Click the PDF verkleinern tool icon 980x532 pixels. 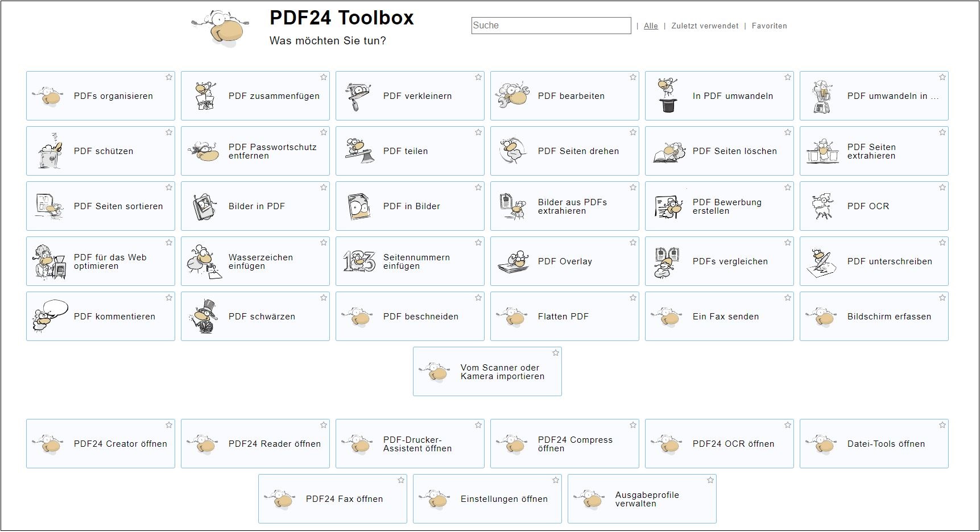coord(358,95)
